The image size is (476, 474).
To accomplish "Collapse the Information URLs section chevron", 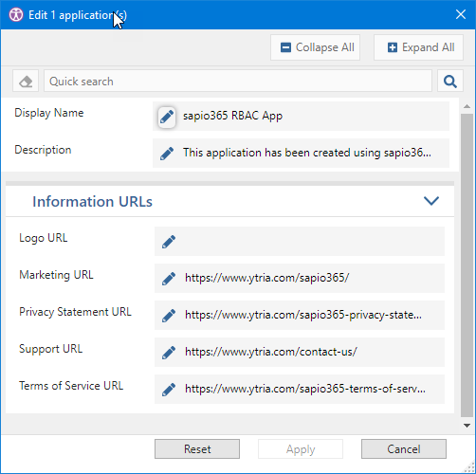I will [431, 201].
